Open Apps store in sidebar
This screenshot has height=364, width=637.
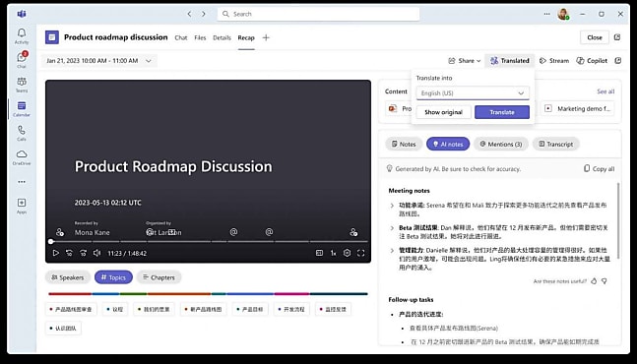point(22,206)
